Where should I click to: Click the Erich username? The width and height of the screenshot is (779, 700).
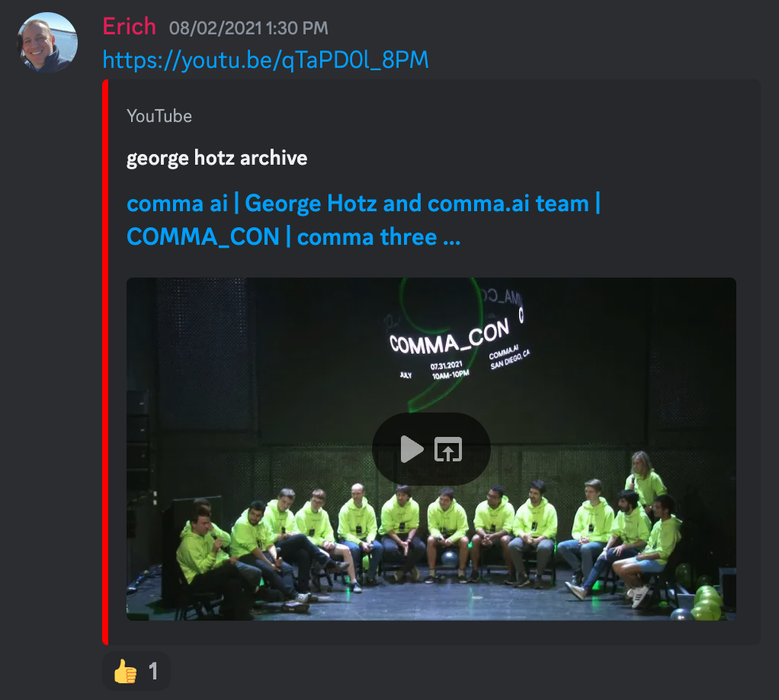pyautogui.click(x=129, y=27)
